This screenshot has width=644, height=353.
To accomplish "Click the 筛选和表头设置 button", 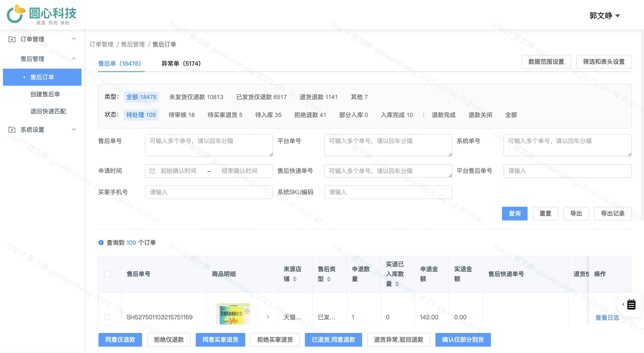I will [x=604, y=62].
